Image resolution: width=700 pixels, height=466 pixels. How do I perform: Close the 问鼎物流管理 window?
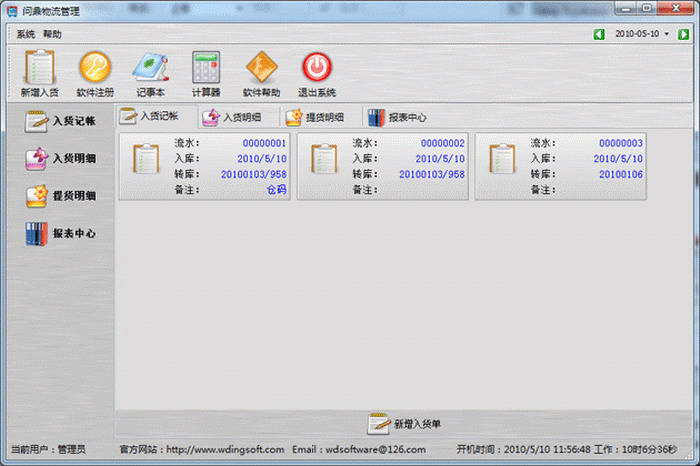click(x=676, y=8)
